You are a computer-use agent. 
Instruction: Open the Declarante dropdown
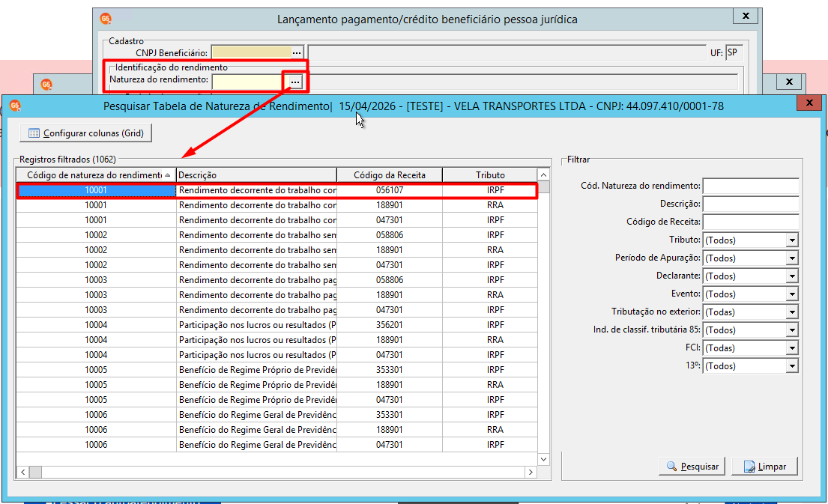tap(792, 276)
